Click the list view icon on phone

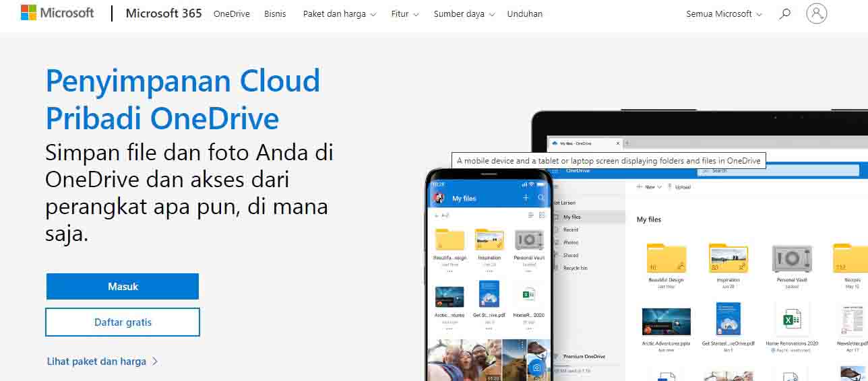[x=530, y=215]
